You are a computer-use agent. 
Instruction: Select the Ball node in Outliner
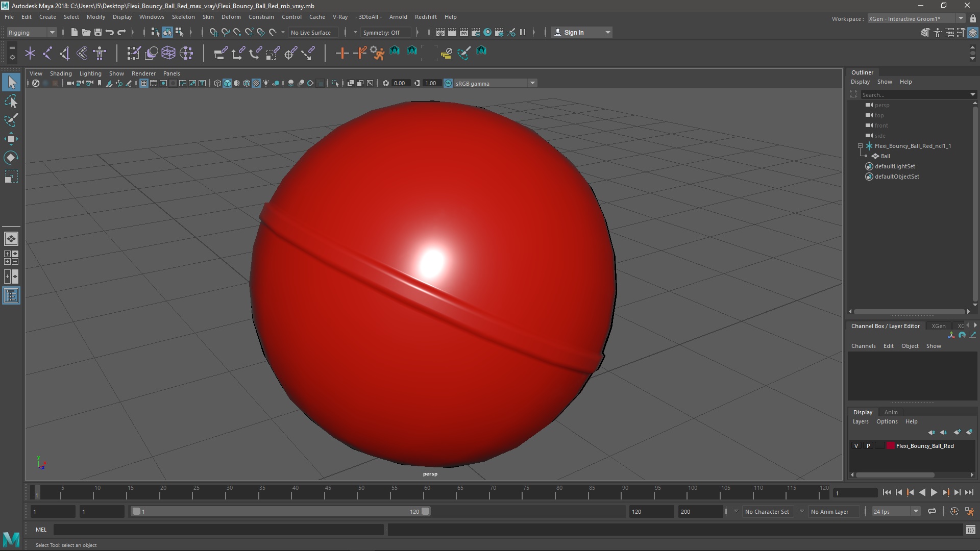pos(885,156)
